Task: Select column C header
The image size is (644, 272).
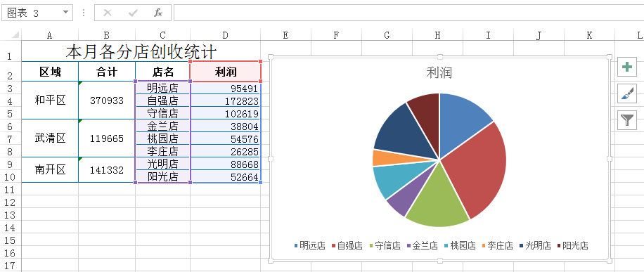Action: (162, 35)
